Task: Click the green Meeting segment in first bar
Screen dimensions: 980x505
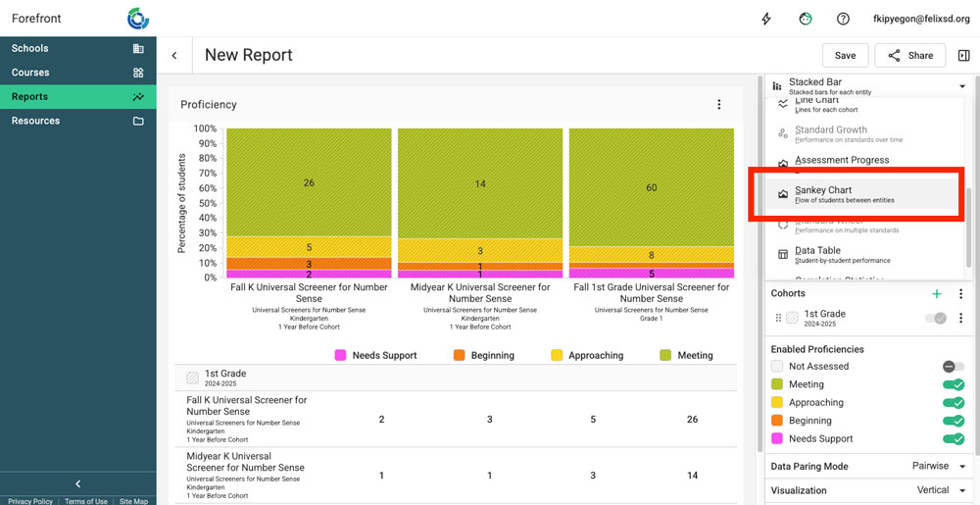Action: [309, 182]
